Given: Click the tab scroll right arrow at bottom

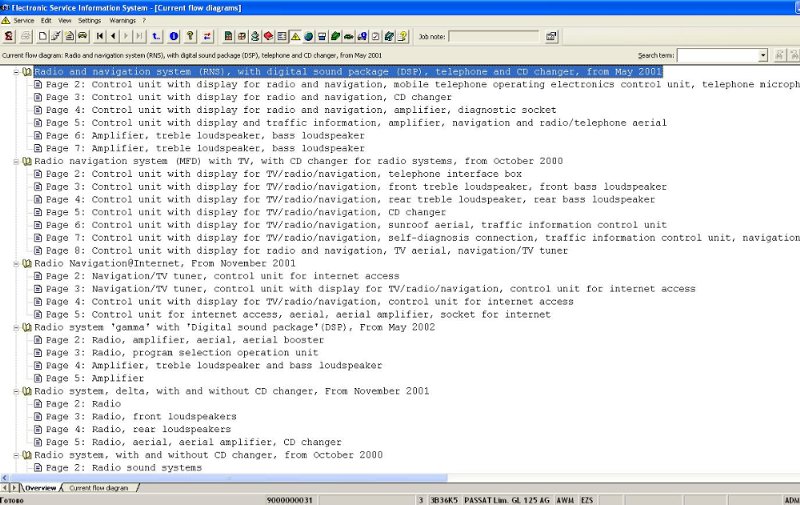Looking at the screenshot, I should [14, 488].
